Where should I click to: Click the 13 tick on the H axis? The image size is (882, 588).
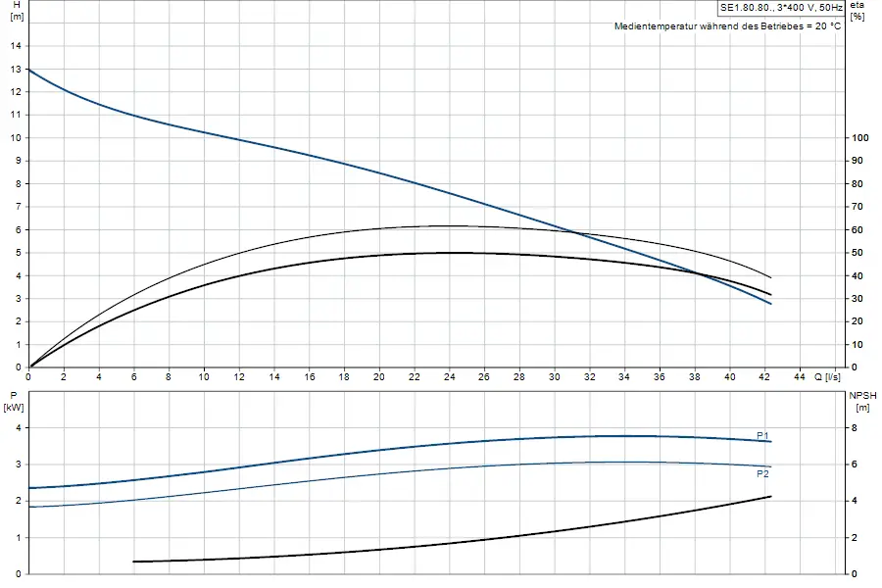(16, 69)
